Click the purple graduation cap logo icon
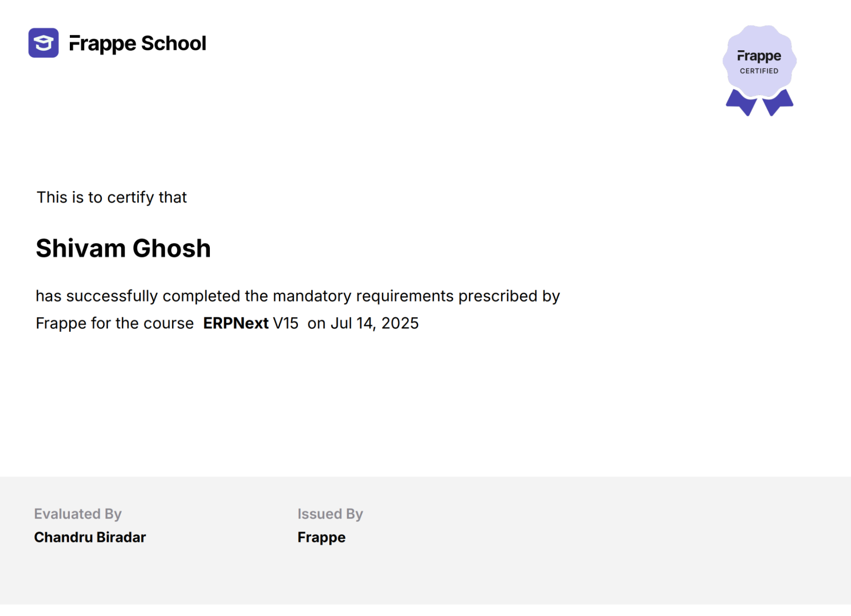This screenshot has width=851, height=616. click(43, 43)
